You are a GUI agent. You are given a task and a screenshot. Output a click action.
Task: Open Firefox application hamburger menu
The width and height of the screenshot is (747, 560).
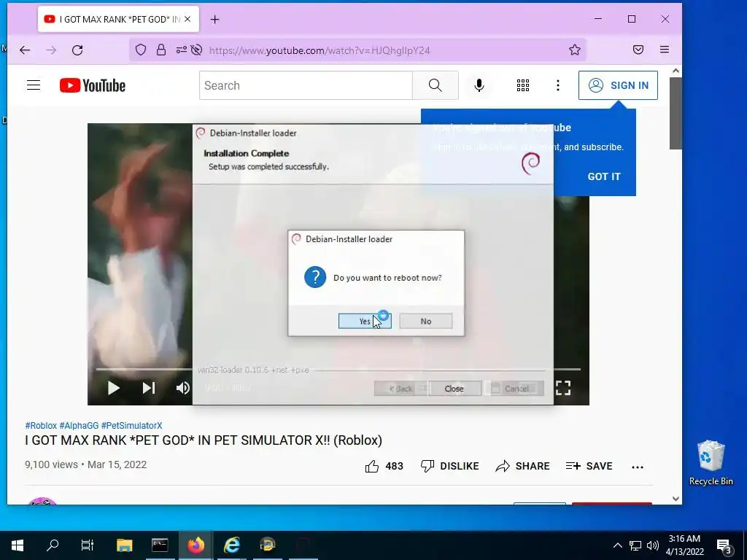[x=665, y=50]
